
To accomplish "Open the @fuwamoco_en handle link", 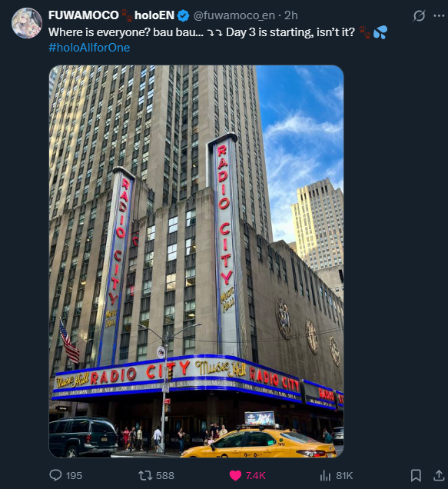I will pyautogui.click(x=234, y=15).
